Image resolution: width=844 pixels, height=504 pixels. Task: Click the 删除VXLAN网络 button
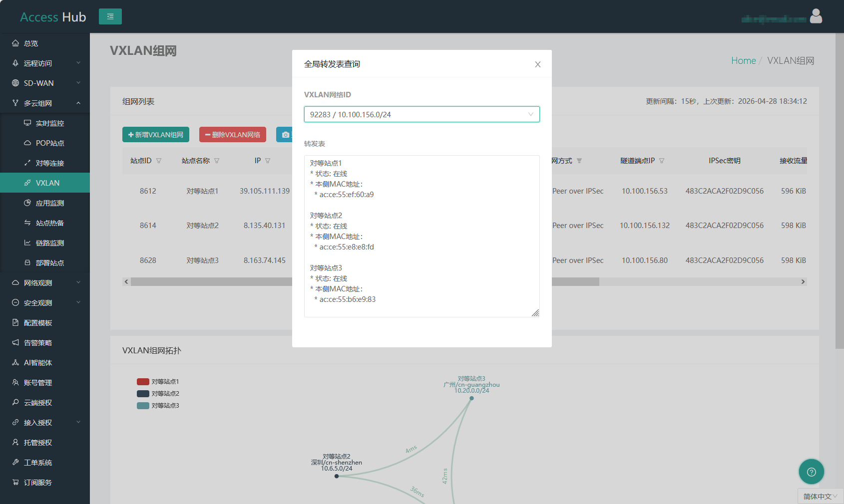233,135
